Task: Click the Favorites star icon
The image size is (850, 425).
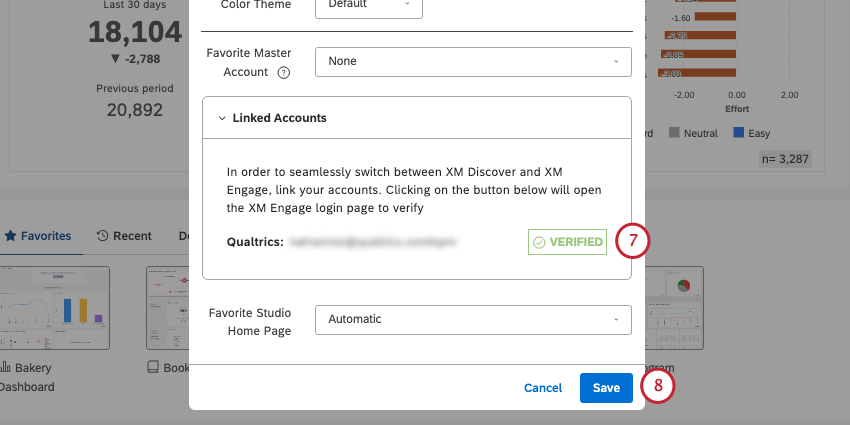Action: [x=10, y=236]
